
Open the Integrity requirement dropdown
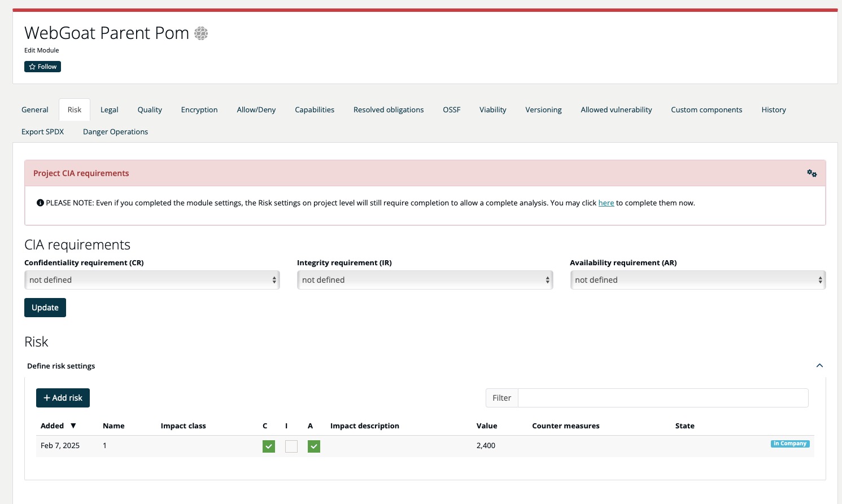(x=425, y=280)
